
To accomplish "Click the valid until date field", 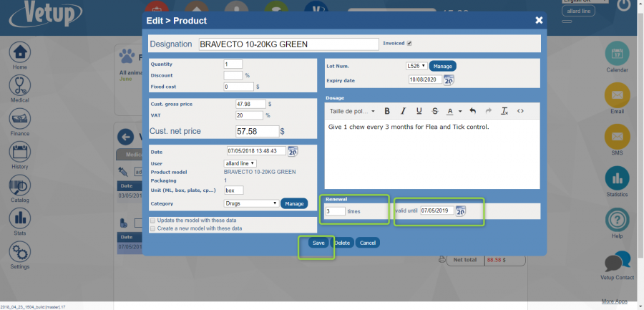I will (x=437, y=210).
